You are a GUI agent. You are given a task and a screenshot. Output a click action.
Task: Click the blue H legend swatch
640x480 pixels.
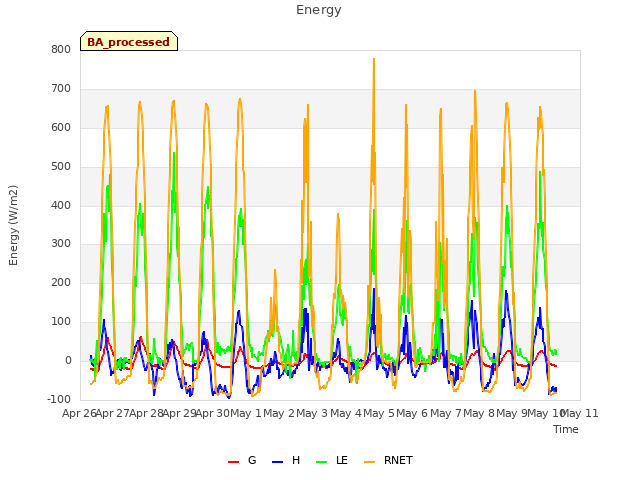coord(277,462)
